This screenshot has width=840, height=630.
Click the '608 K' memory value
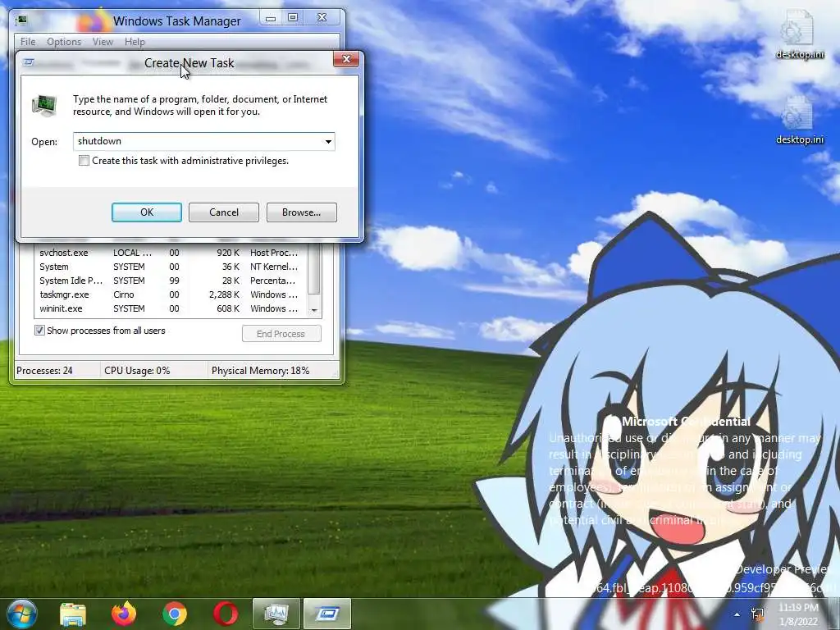pyautogui.click(x=228, y=308)
